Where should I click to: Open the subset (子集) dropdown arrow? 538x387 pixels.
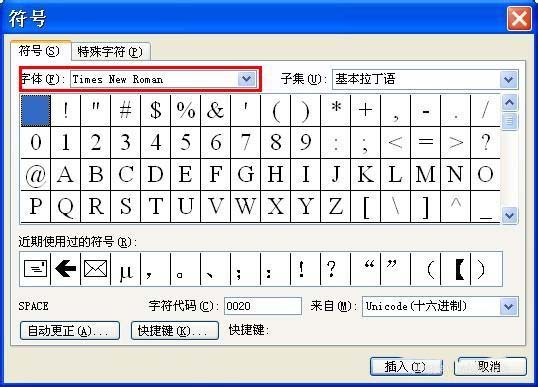[509, 79]
